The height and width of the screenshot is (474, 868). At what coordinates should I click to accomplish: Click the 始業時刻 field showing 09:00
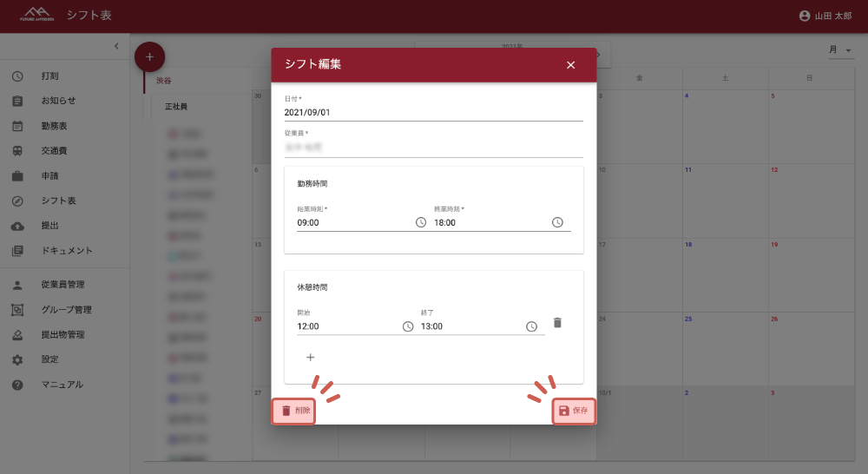pos(352,223)
